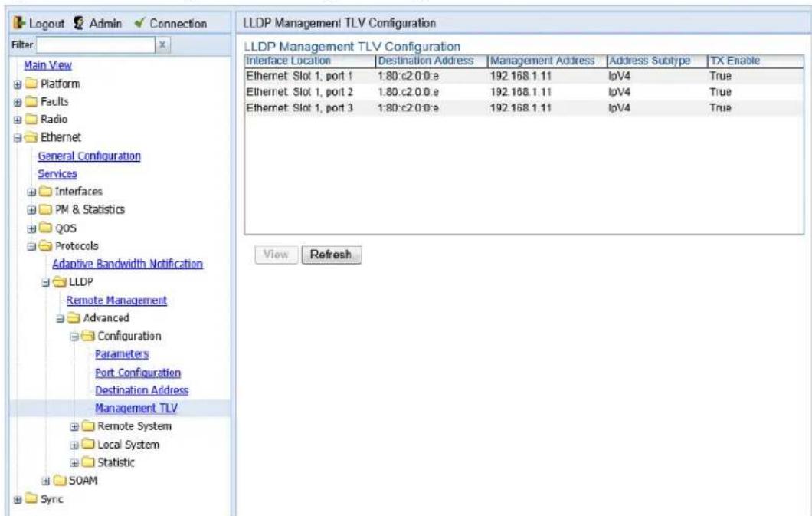Expand the SOAM tree node
The width and height of the screenshot is (812, 516).
[45, 481]
